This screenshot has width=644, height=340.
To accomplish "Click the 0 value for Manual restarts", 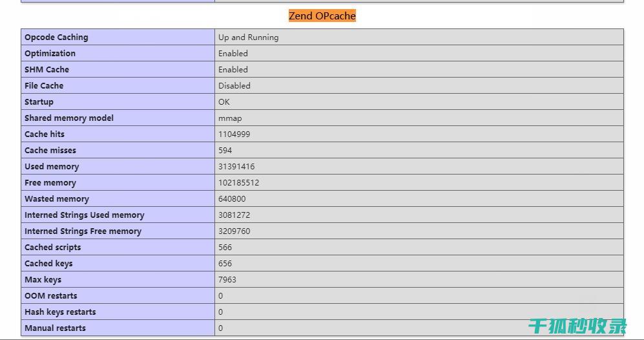I will [220, 328].
